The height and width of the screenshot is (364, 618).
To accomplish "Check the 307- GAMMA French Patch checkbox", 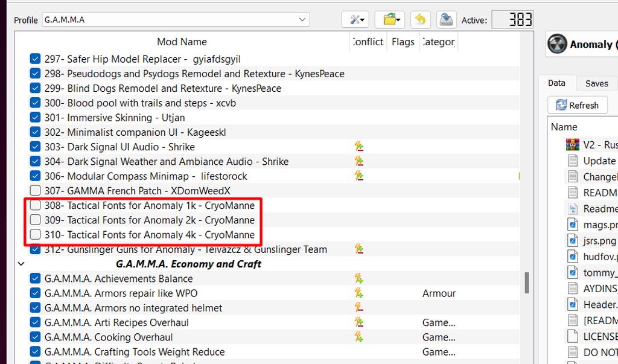I will tap(35, 191).
